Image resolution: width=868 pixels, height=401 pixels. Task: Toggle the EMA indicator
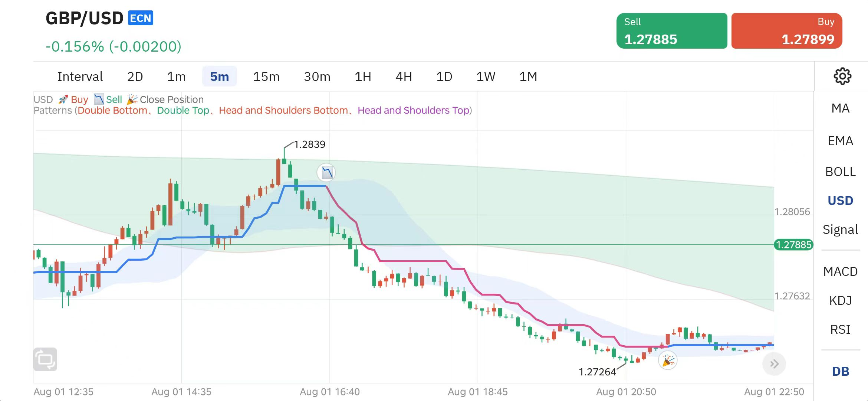pyautogui.click(x=840, y=141)
